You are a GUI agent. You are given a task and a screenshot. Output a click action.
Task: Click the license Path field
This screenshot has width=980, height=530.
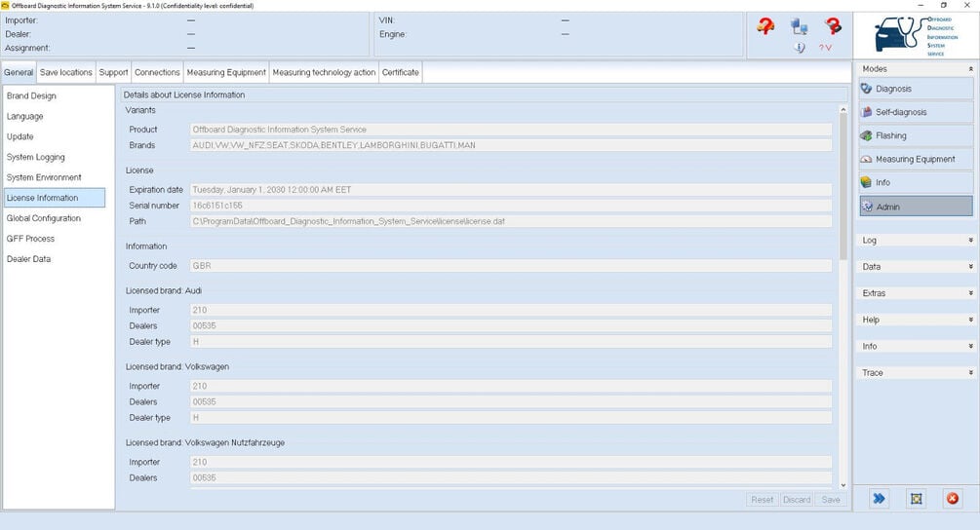(511, 221)
